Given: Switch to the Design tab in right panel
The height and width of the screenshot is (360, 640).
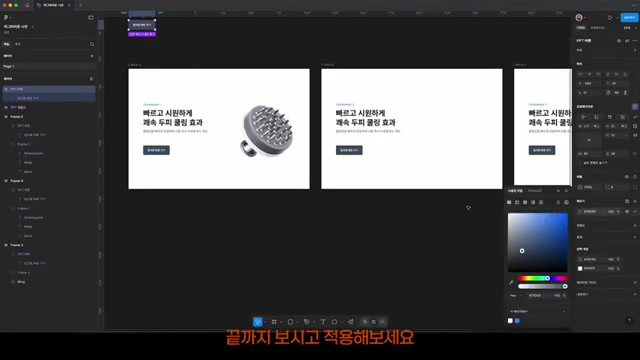Looking at the screenshot, I should (x=581, y=28).
